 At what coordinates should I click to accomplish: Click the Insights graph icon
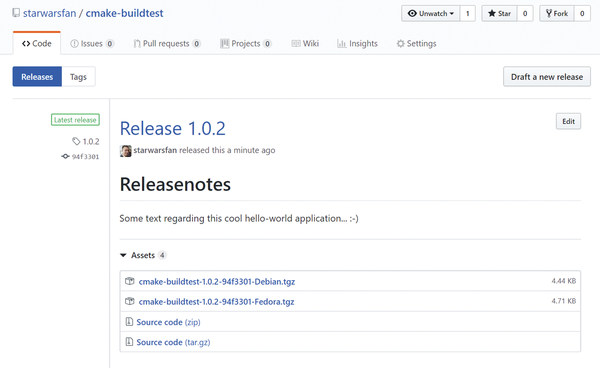coord(342,44)
